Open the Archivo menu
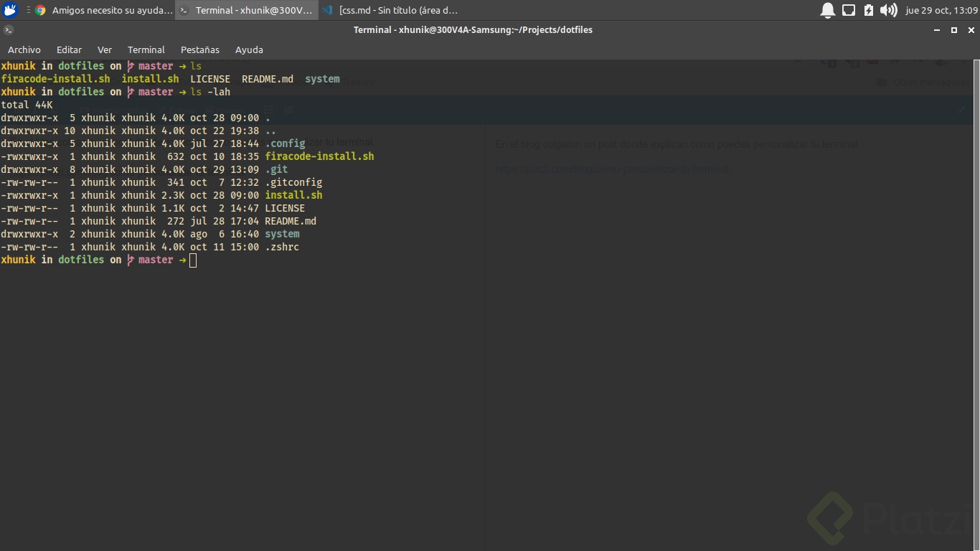Viewport: 980px width, 551px height. pyautogui.click(x=24, y=50)
